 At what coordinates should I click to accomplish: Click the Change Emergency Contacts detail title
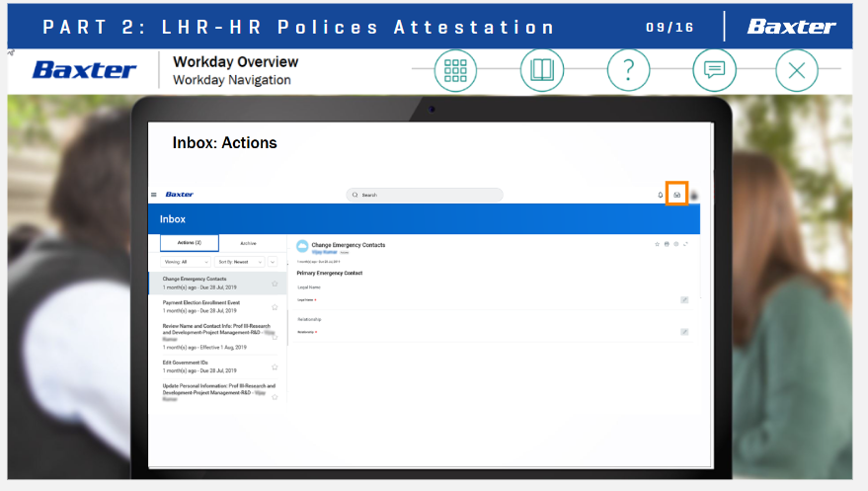(349, 245)
